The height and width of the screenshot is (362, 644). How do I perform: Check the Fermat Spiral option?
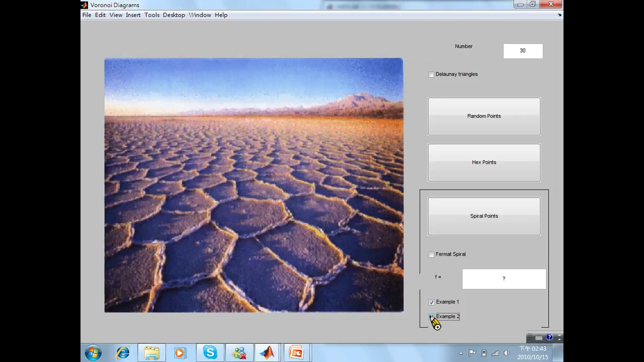431,255
